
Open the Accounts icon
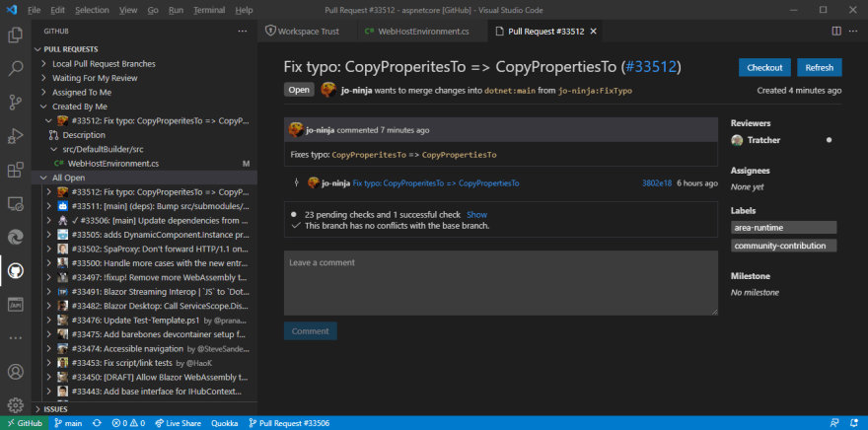click(16, 372)
